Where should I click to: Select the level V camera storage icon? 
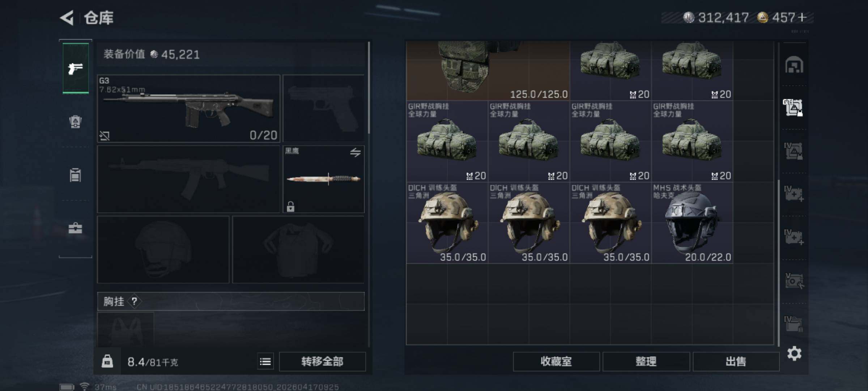click(794, 281)
